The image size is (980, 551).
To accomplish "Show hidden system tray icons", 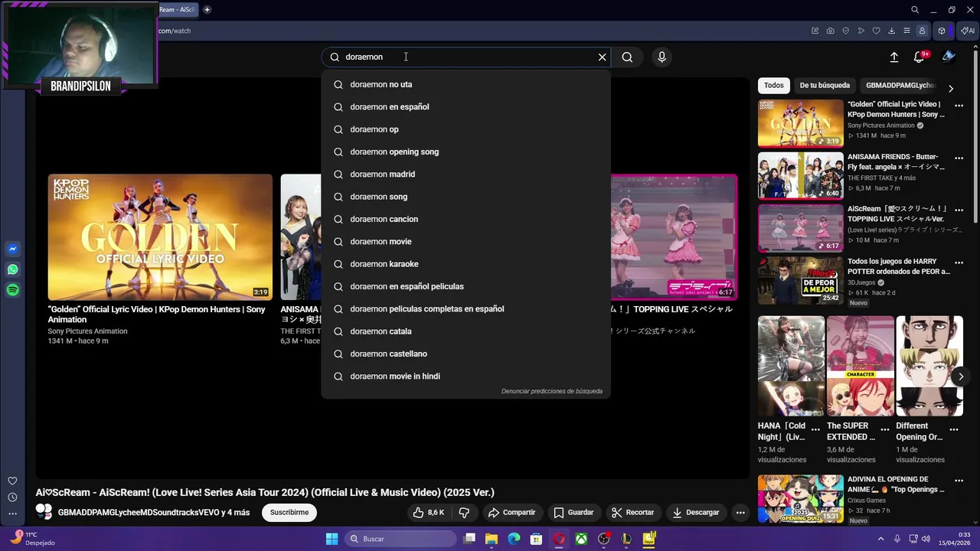I will (x=880, y=539).
